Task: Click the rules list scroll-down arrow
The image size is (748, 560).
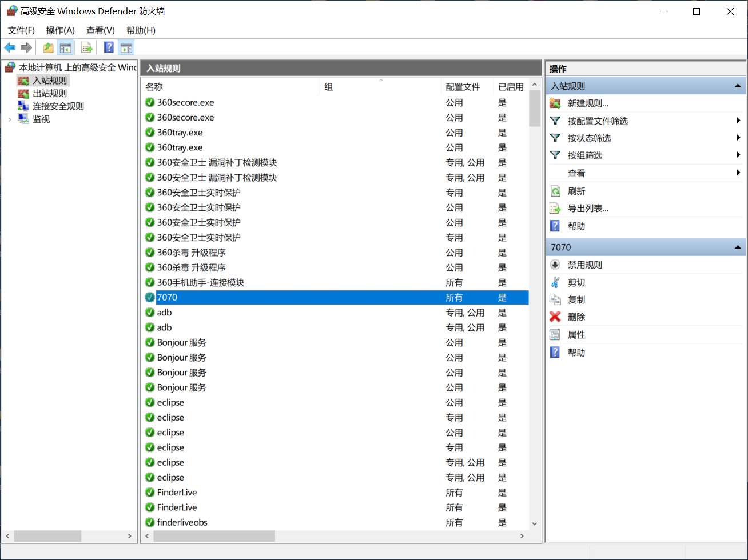Action: click(x=535, y=523)
